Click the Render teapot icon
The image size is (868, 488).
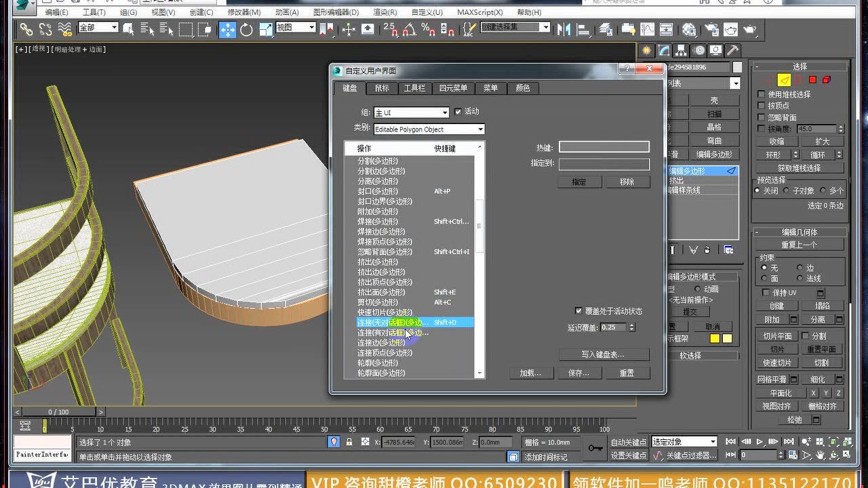click(x=749, y=29)
